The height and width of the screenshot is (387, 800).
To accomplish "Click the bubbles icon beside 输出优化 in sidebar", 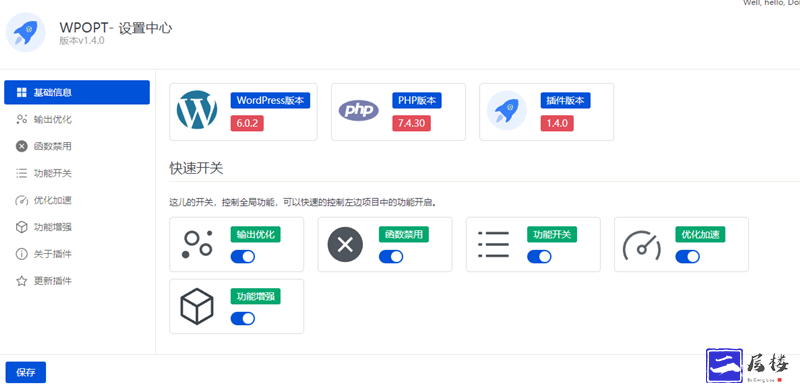I will (x=21, y=119).
